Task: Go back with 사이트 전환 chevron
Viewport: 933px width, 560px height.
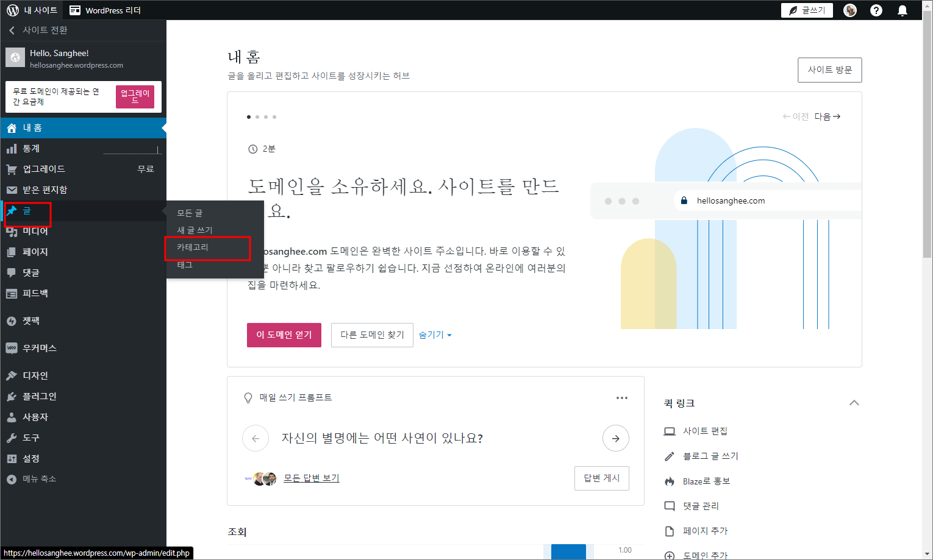Action: [x=12, y=30]
